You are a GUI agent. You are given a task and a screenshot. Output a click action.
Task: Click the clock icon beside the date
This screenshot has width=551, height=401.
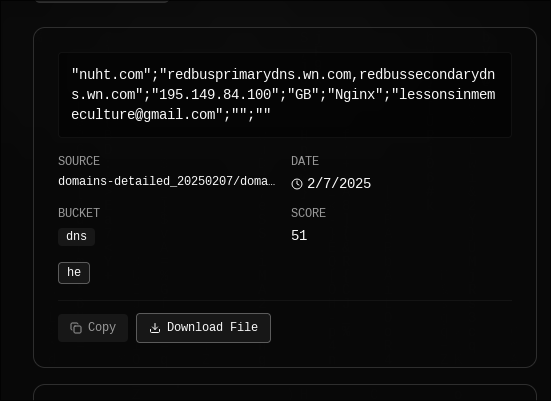coord(297,184)
